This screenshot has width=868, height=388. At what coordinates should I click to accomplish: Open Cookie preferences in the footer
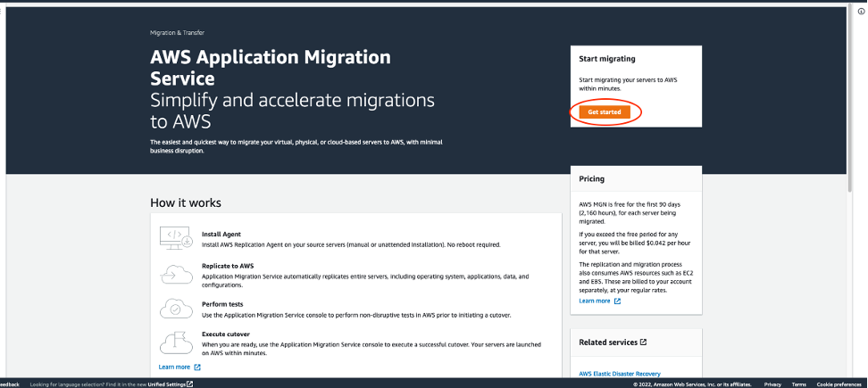pyautogui.click(x=839, y=384)
